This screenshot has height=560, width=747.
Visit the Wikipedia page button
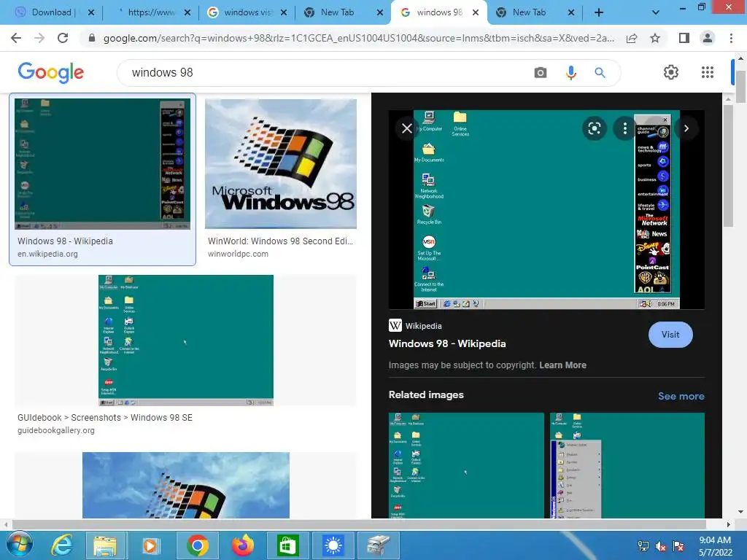pyautogui.click(x=670, y=334)
